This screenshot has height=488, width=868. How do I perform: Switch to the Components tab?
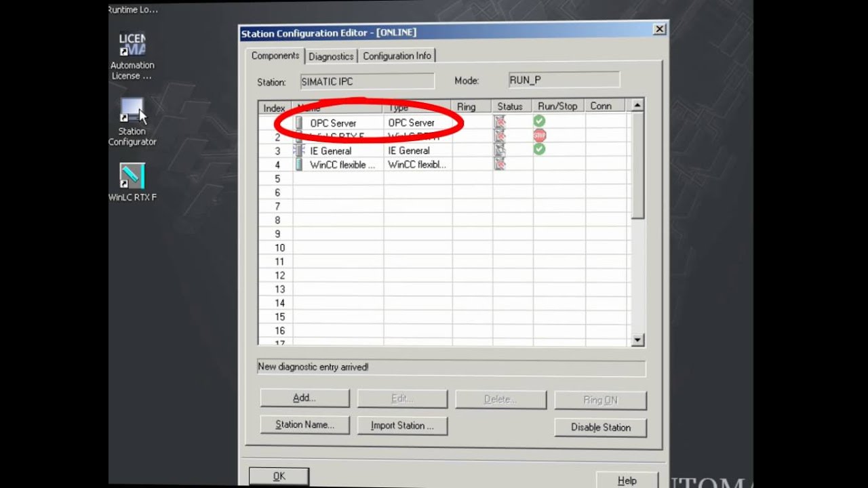[x=275, y=56]
